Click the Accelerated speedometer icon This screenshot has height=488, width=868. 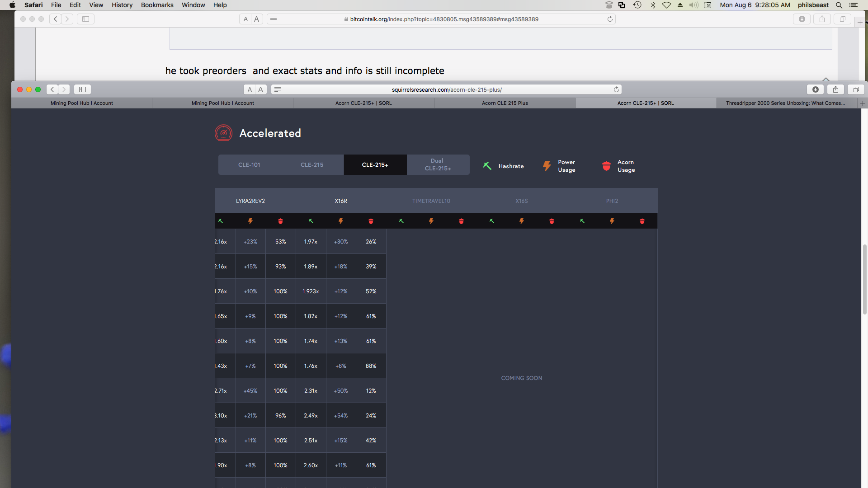[x=223, y=133]
